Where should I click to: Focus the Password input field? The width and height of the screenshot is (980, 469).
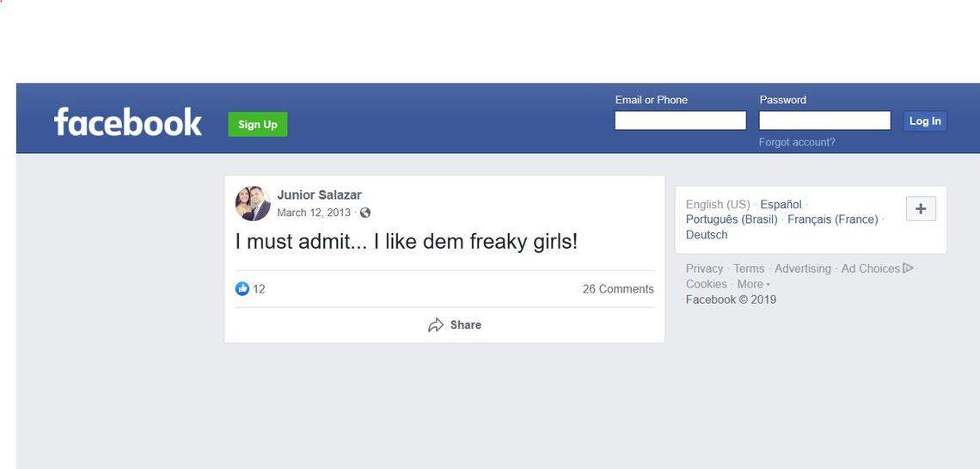coord(824,120)
